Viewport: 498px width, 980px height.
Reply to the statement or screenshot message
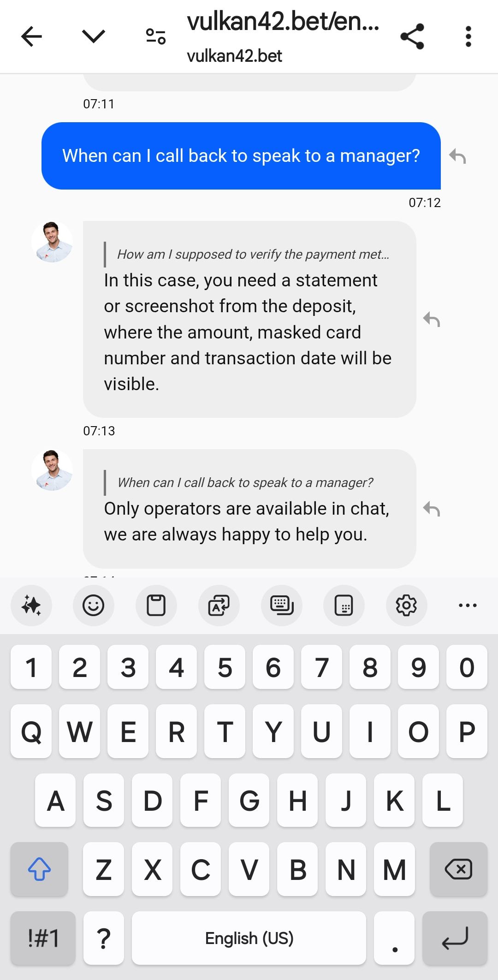tap(432, 320)
